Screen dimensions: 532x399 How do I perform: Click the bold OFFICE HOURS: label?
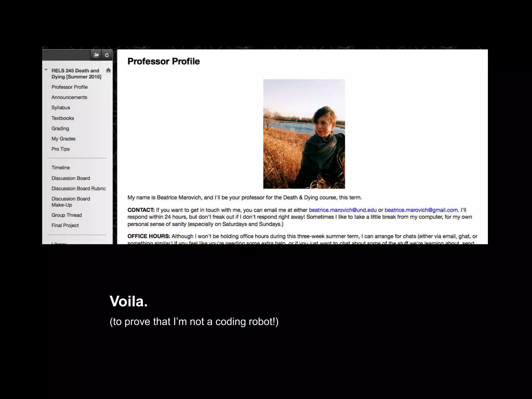pos(149,236)
